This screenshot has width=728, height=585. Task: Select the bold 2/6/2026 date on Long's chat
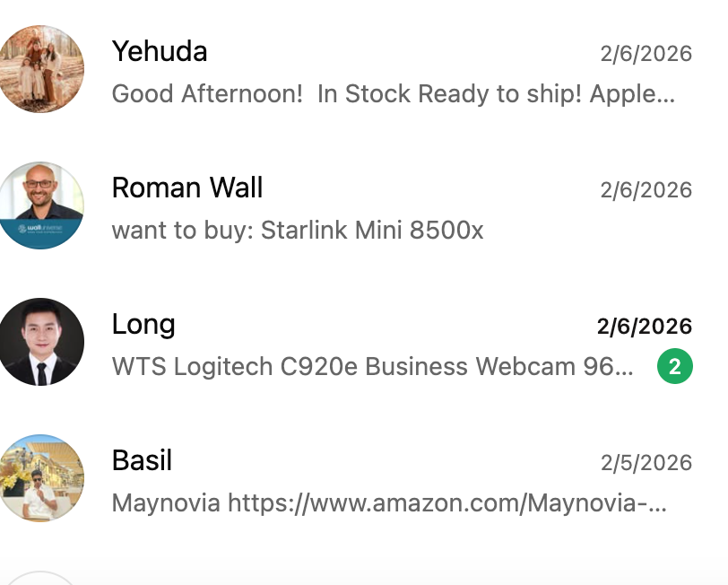644,326
